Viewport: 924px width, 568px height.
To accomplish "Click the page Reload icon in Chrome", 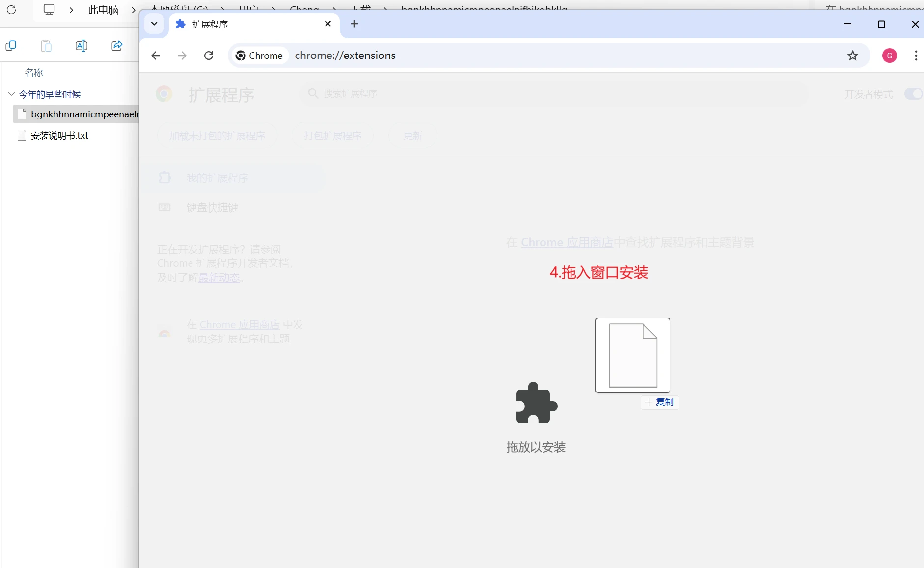I will click(x=208, y=56).
